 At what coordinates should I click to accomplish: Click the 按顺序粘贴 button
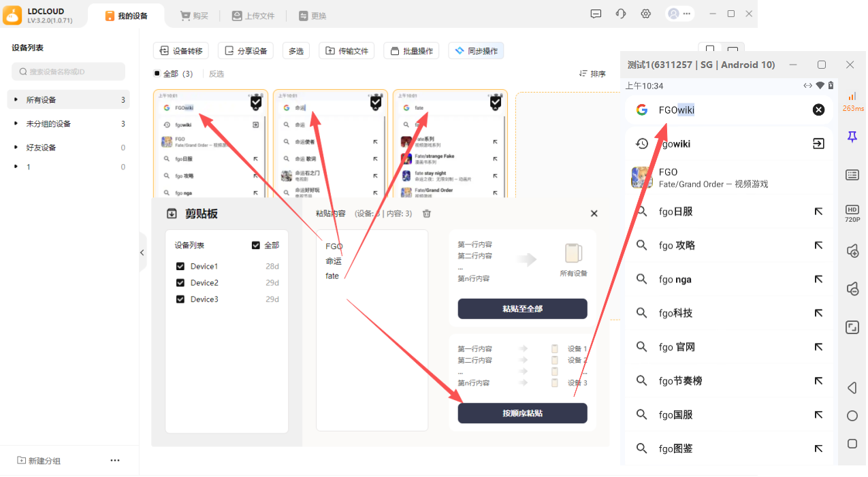pos(522,413)
